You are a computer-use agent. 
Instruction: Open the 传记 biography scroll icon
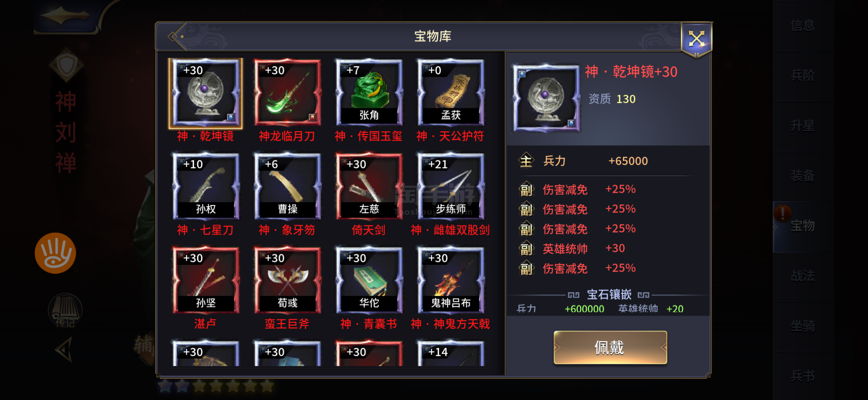tap(65, 310)
